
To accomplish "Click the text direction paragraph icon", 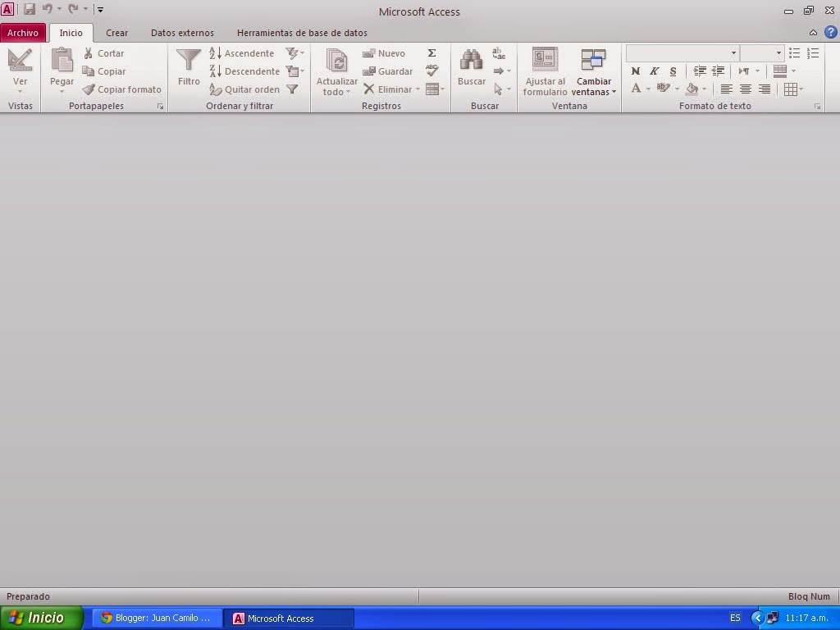I will pyautogui.click(x=744, y=71).
